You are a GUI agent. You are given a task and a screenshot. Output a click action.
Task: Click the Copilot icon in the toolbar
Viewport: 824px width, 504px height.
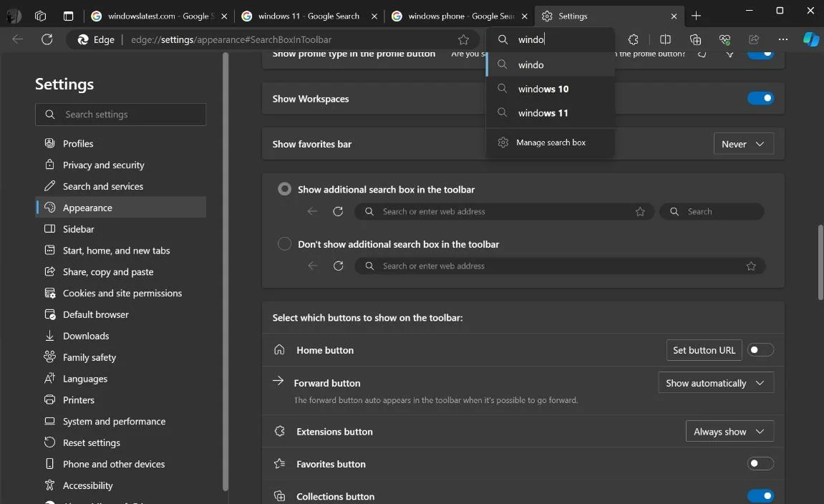tap(810, 39)
